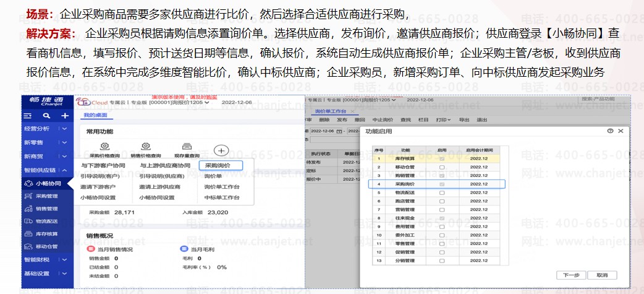Open 中标单工作台 from the flyout menu
The height and width of the screenshot is (294, 644).
tap(222, 198)
